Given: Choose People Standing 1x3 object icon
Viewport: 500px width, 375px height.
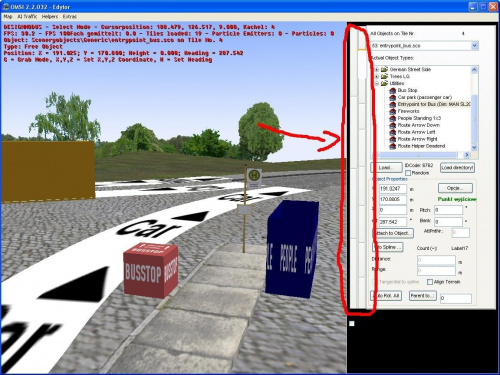Looking at the screenshot, I should pyautogui.click(x=393, y=118).
